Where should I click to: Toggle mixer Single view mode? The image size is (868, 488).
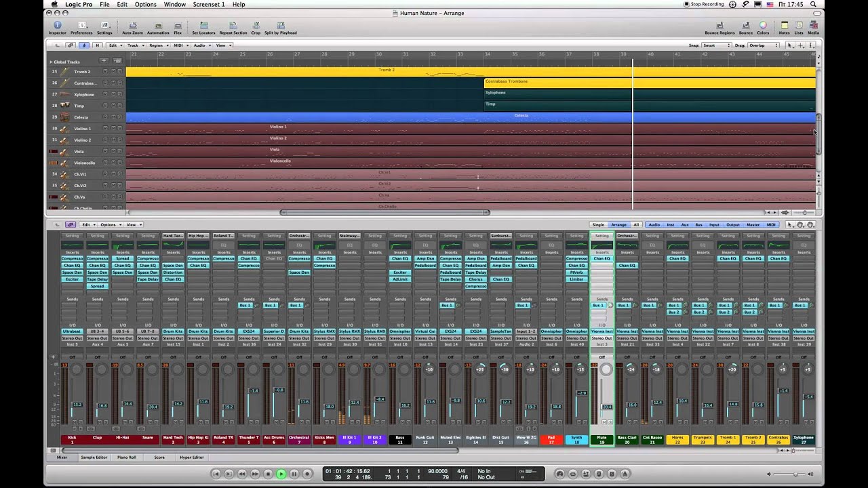[598, 224]
